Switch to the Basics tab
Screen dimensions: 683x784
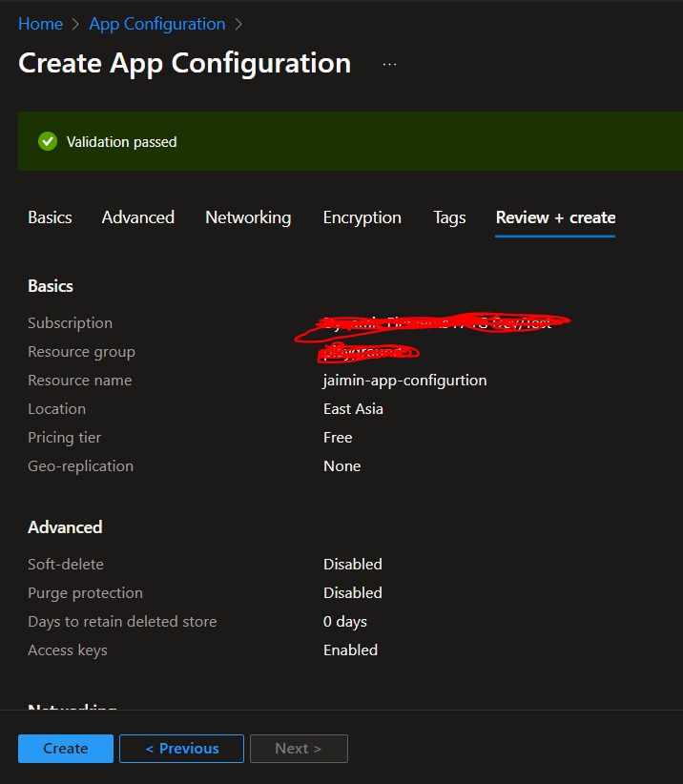pos(50,217)
